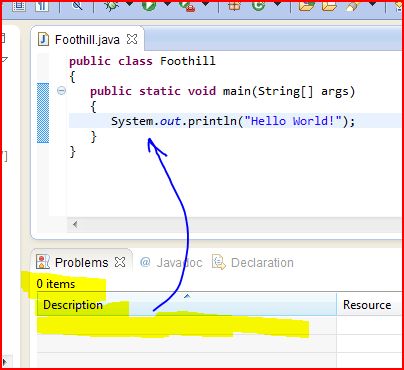Click the New Java Class icon
The width and height of the screenshot is (404, 370).
pyautogui.click(x=258, y=6)
